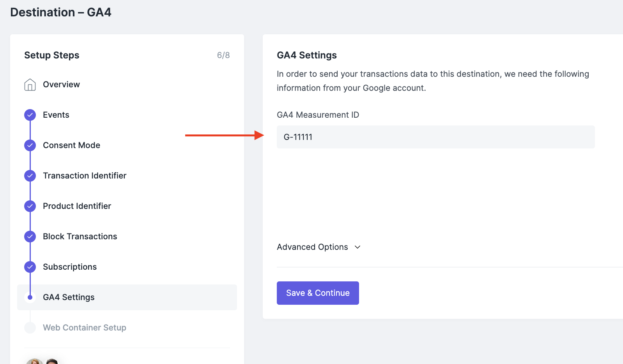Click the Web Container Setup step circle

pyautogui.click(x=30, y=328)
